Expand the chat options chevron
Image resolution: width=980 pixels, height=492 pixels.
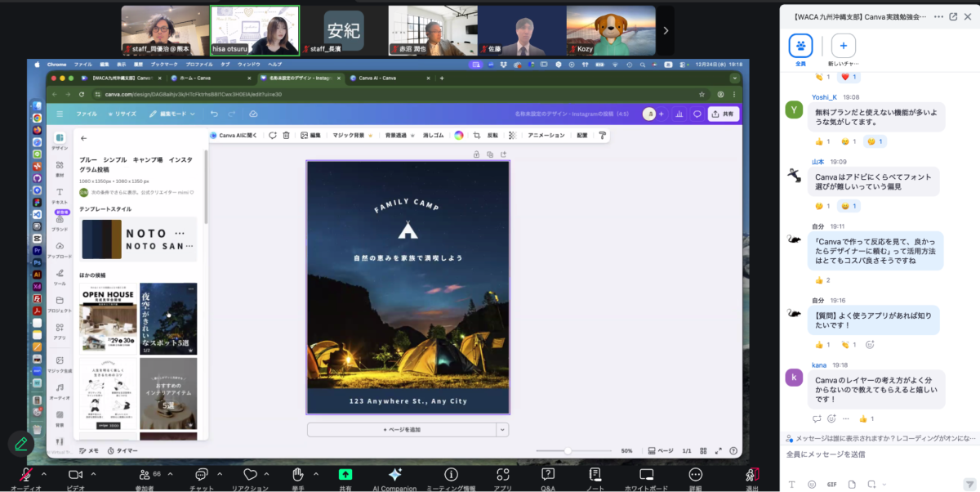(219, 474)
